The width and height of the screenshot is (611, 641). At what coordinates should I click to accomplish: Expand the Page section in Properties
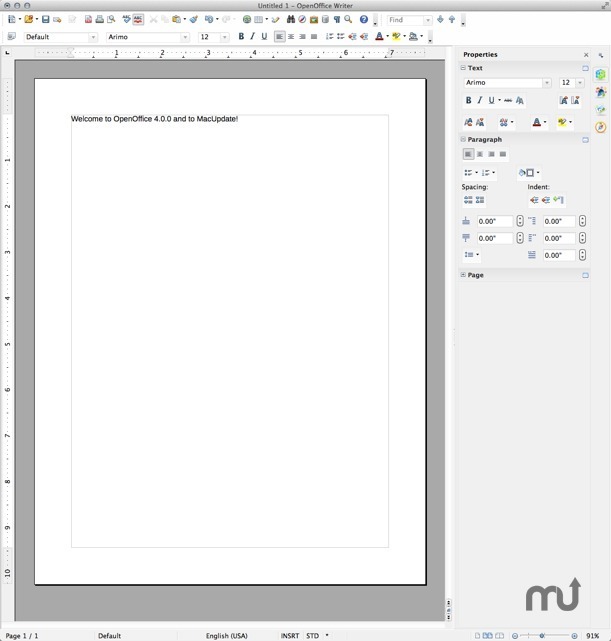coord(463,275)
